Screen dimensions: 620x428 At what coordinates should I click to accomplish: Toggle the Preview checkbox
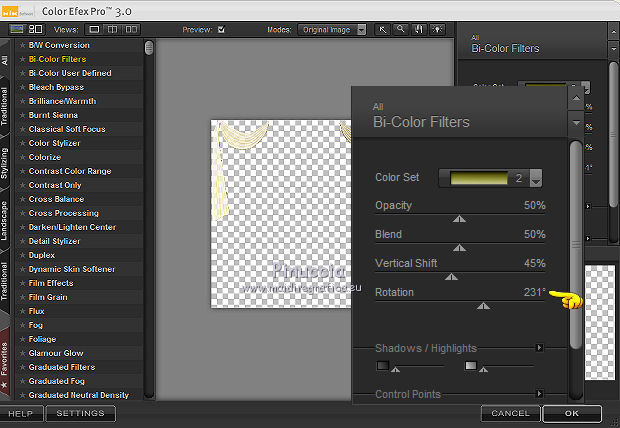click(221, 29)
